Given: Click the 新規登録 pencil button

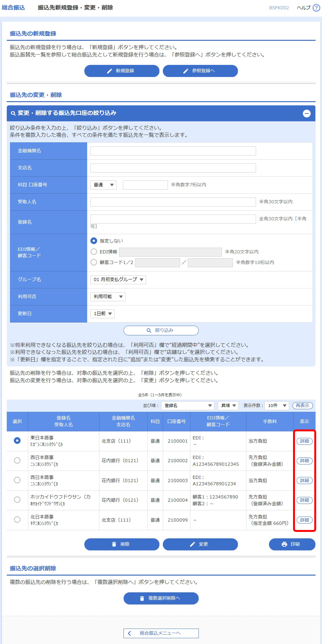Looking at the screenshot, I should [122, 71].
